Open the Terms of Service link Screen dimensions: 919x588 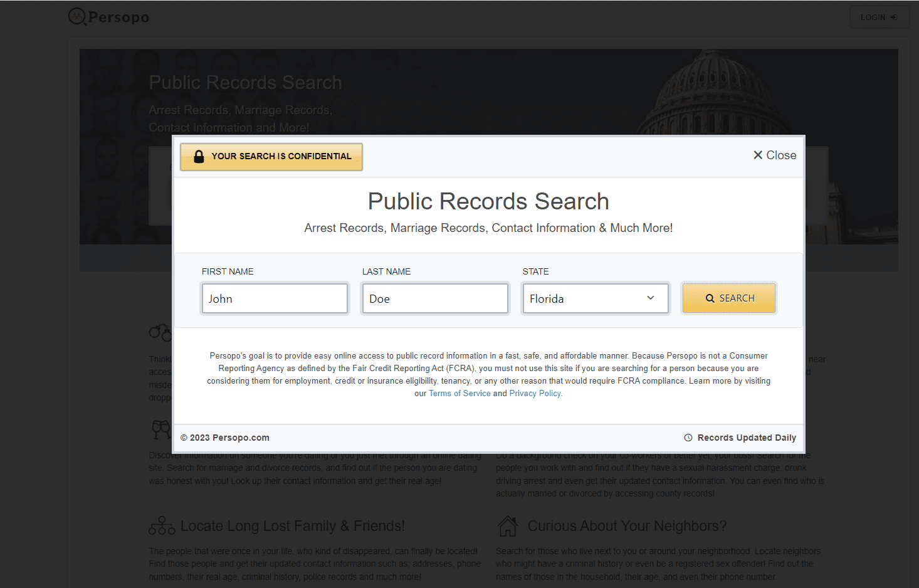[459, 393]
